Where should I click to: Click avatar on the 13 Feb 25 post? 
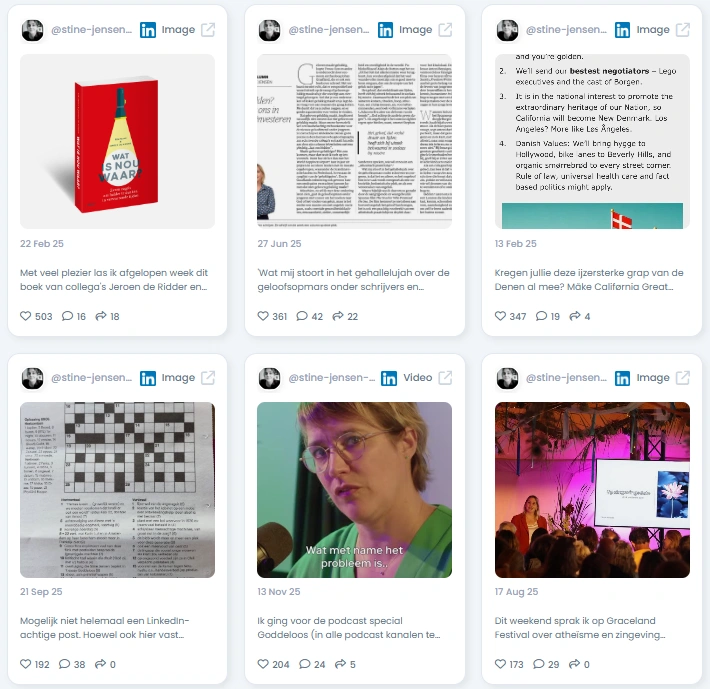tap(507, 30)
